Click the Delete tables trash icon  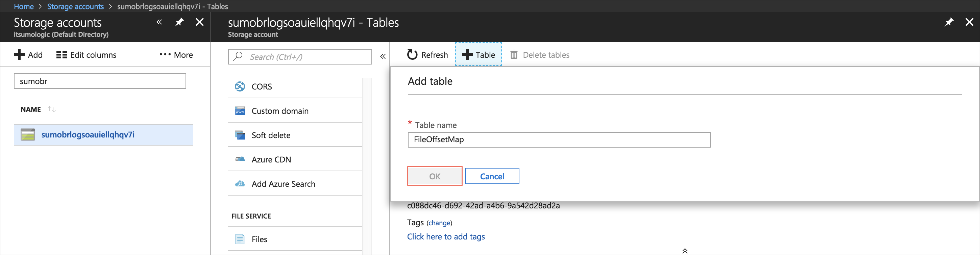(514, 55)
